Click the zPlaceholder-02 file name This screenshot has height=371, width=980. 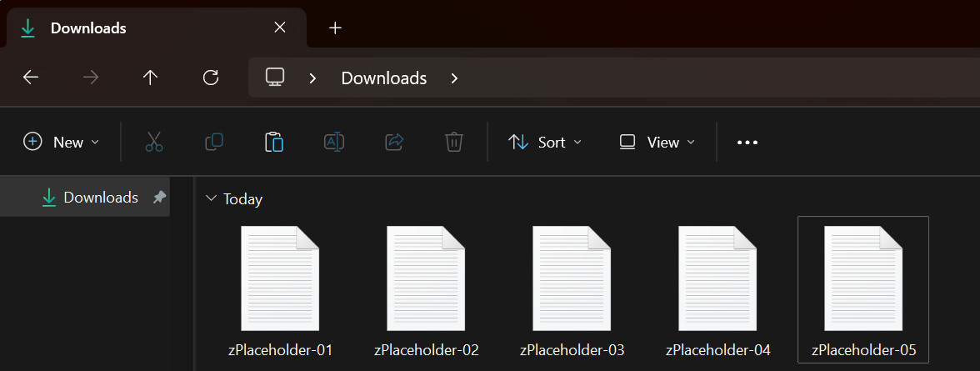click(x=427, y=349)
